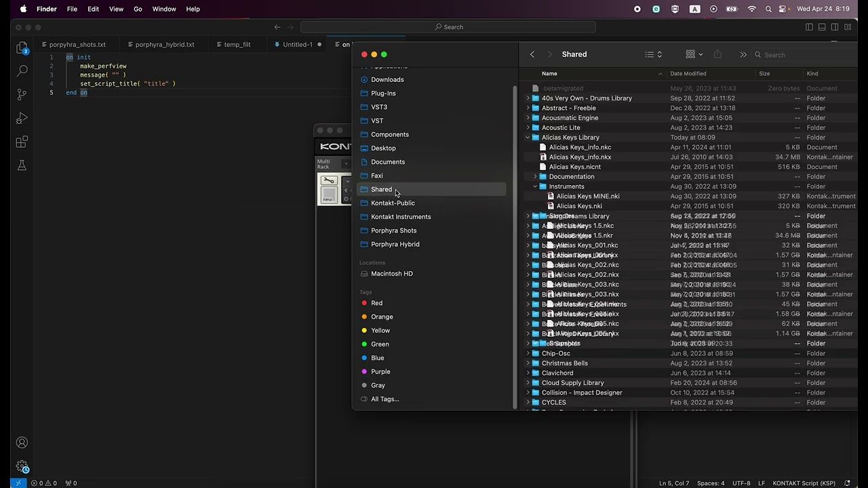This screenshot has height=488, width=868.
Task: Show more Finder toolbar items via double chevron
Action: pos(743,54)
